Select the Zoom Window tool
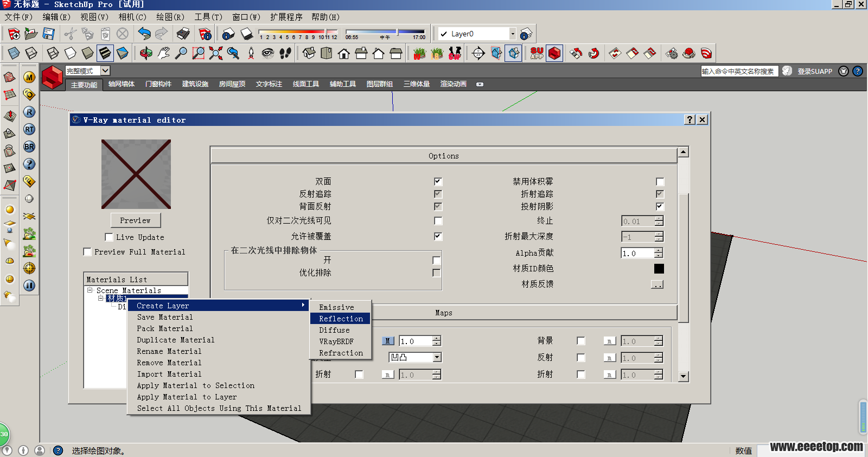868x457 pixels. [199, 53]
